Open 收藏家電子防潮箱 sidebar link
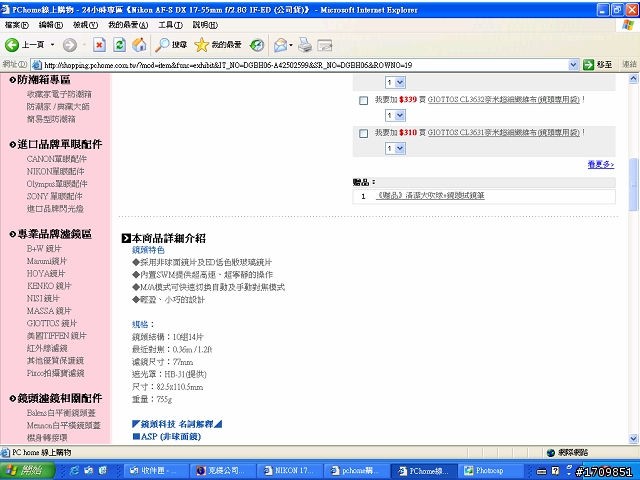The width and height of the screenshot is (640, 480). point(59,94)
